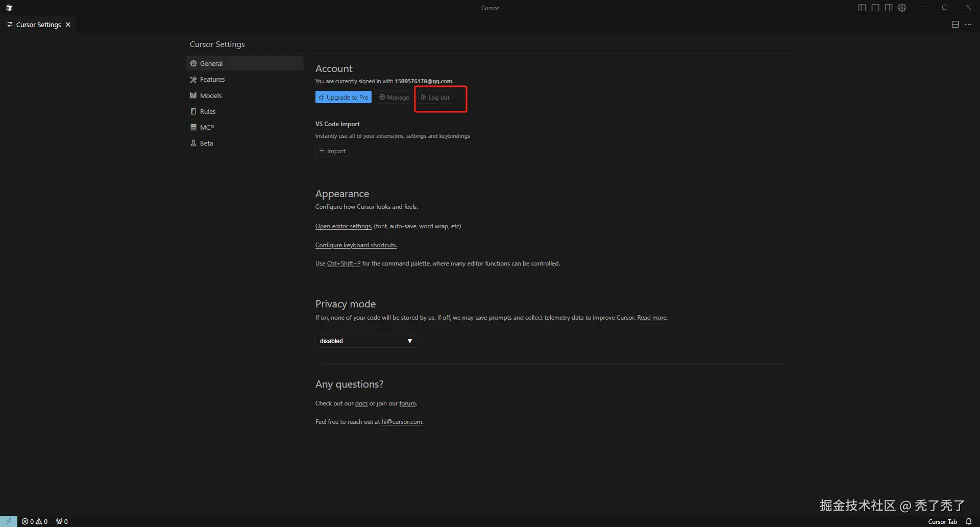Open the Privacy mode dropdown
This screenshot has width=980, height=527.
click(x=366, y=341)
